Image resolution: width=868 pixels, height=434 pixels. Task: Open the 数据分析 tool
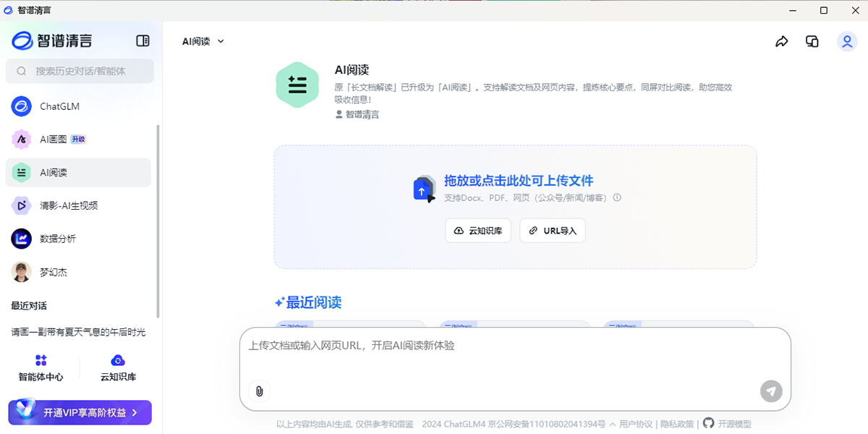pos(54,239)
